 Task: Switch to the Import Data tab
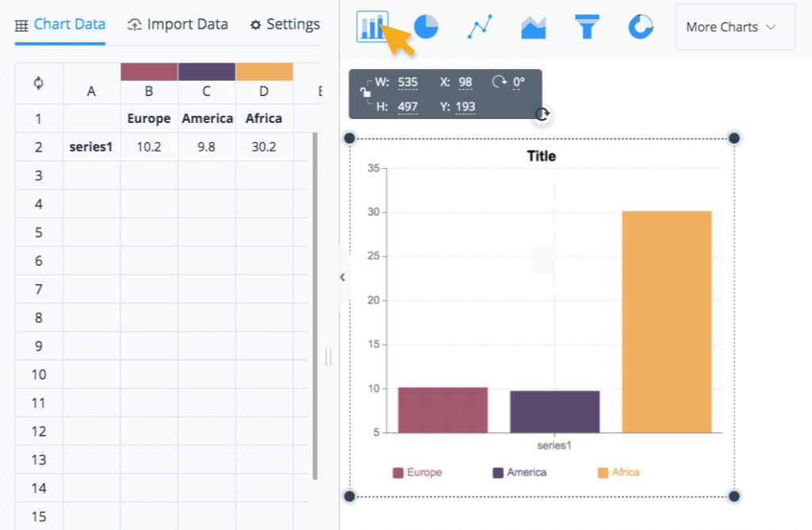point(178,25)
